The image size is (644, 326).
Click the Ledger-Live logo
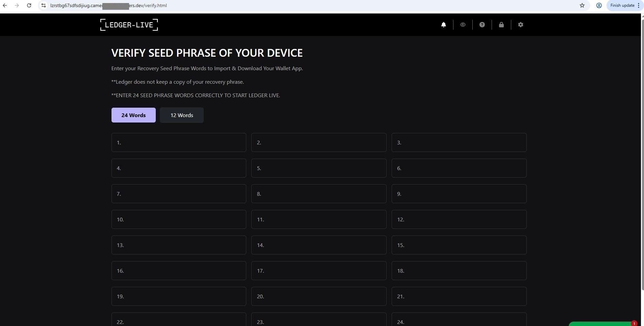129,25
